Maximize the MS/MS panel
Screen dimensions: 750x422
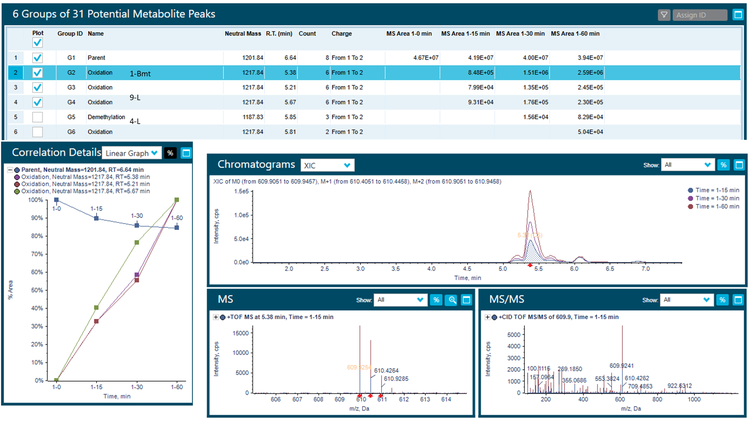point(739,299)
